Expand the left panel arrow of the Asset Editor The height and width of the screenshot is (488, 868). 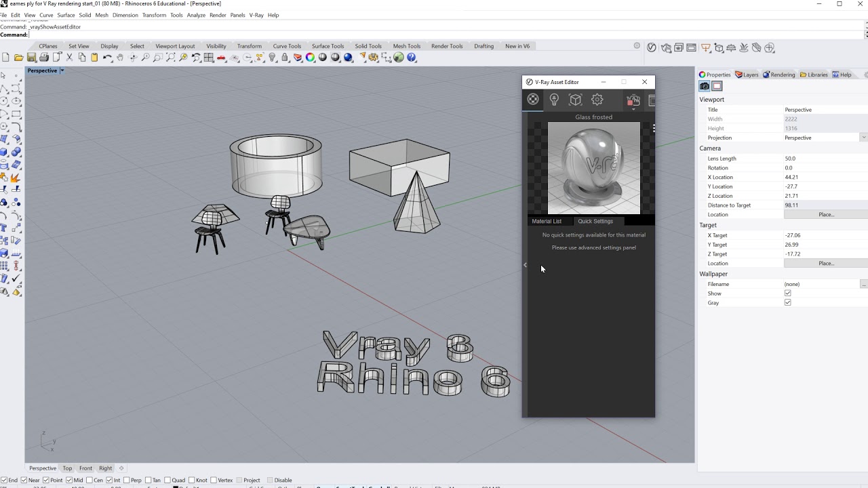(x=525, y=265)
